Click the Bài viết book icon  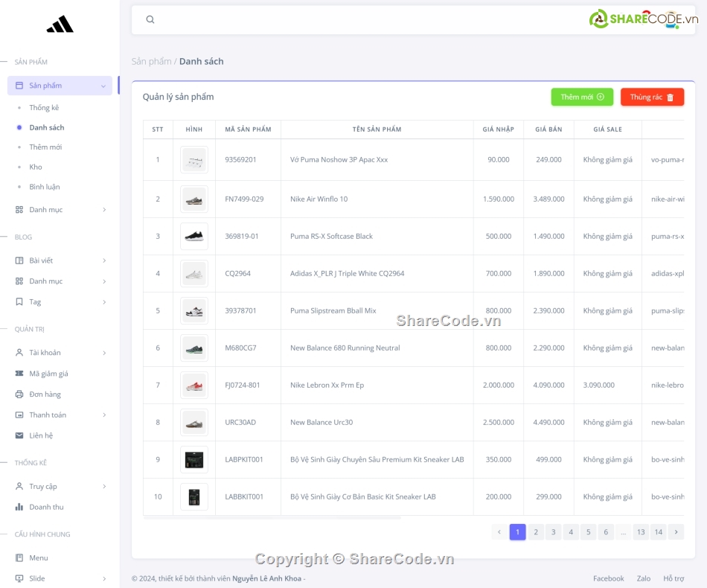(x=19, y=261)
